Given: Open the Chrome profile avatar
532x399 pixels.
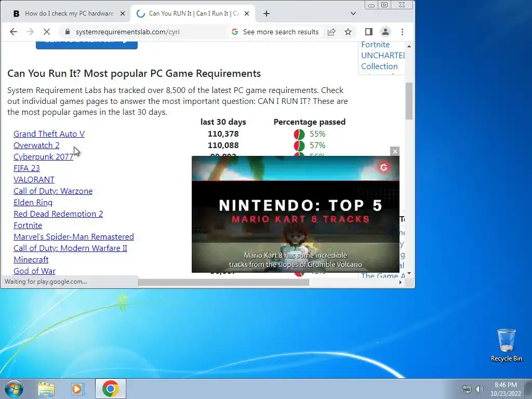Looking at the screenshot, I should click(385, 32).
